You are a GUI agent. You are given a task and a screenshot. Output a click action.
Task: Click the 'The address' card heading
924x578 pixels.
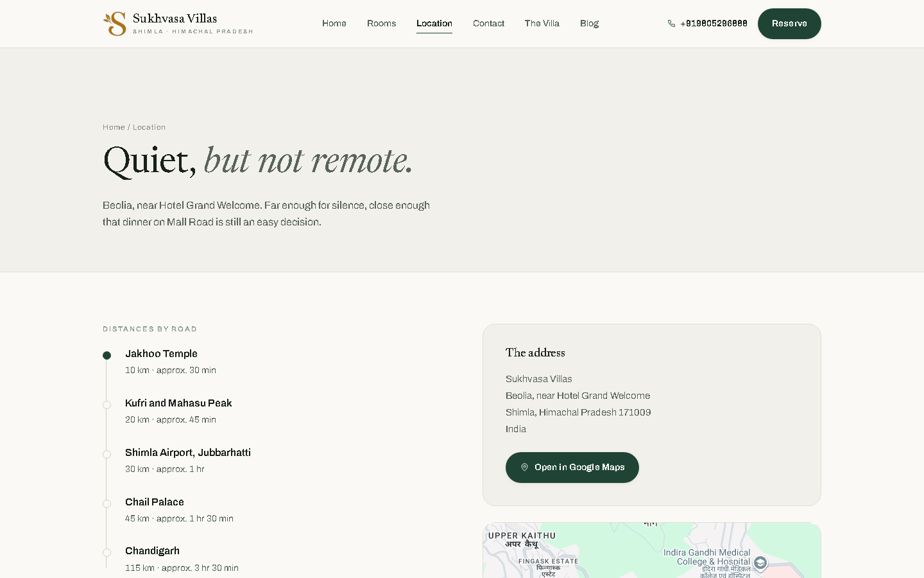pyautogui.click(x=535, y=353)
